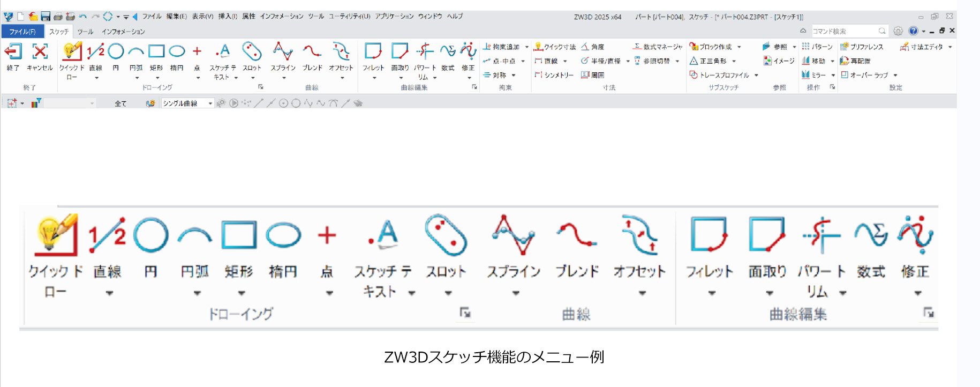This screenshot has height=387, width=980.
Task: Click 周囲 perimeter dimension tool
Action: click(593, 75)
